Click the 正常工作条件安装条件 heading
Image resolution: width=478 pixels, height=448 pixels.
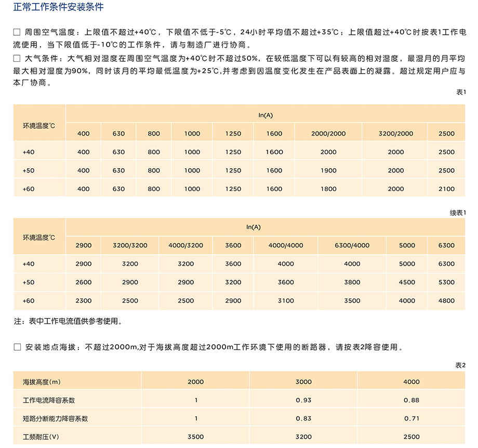click(58, 7)
